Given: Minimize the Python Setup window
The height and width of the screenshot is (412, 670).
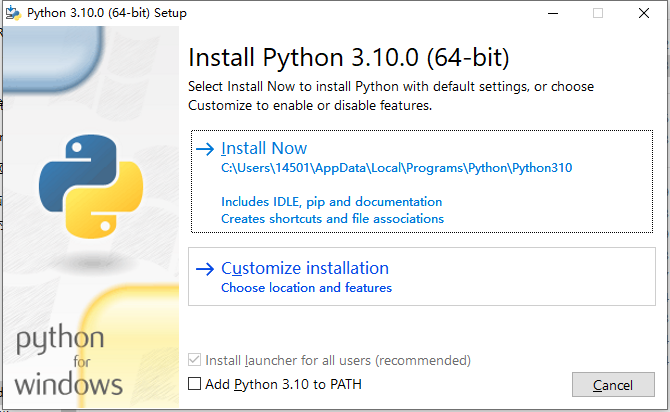Looking at the screenshot, I should (552, 13).
